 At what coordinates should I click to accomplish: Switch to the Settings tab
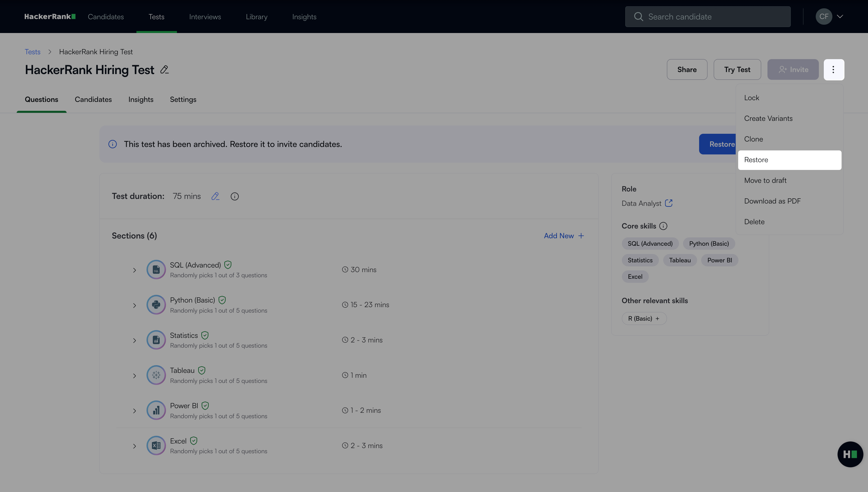(183, 99)
